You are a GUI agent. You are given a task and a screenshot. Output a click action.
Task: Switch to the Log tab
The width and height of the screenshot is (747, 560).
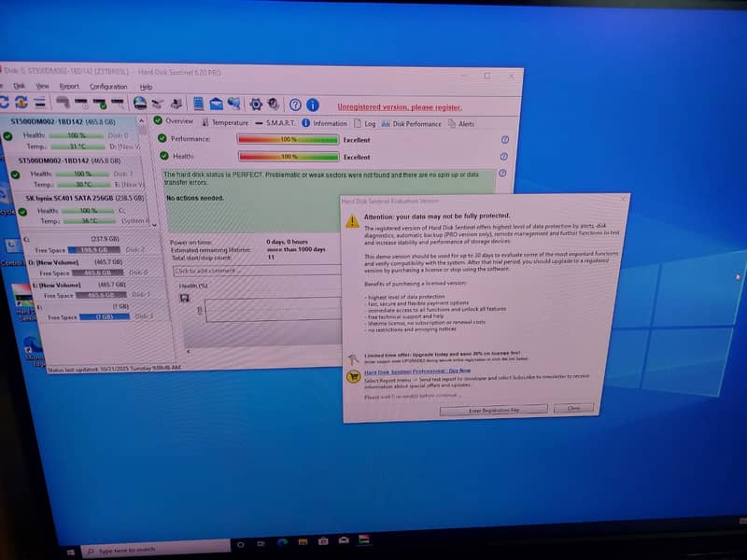click(364, 124)
